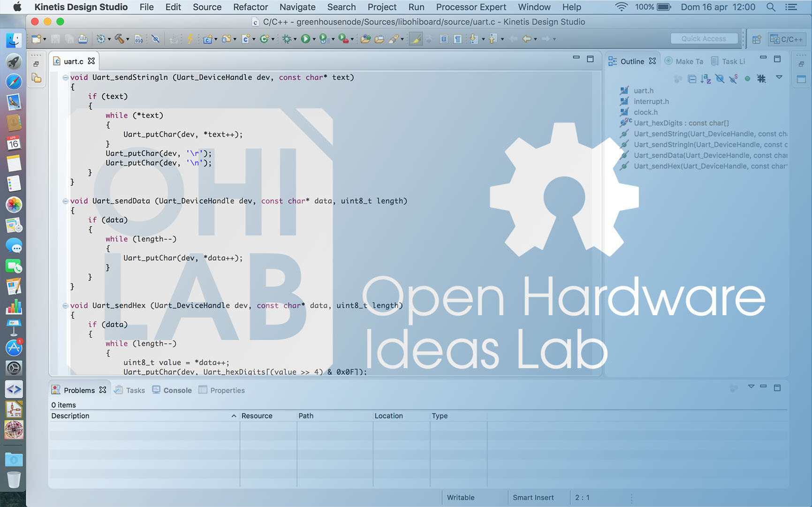Click the New C project icon

pos(207,39)
